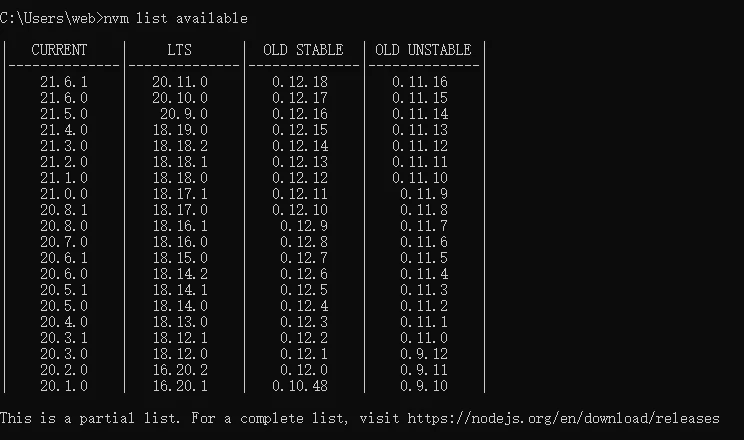Click LTS version 20.11.0
Screen dimensions: 744x440
pyautogui.click(x=180, y=82)
